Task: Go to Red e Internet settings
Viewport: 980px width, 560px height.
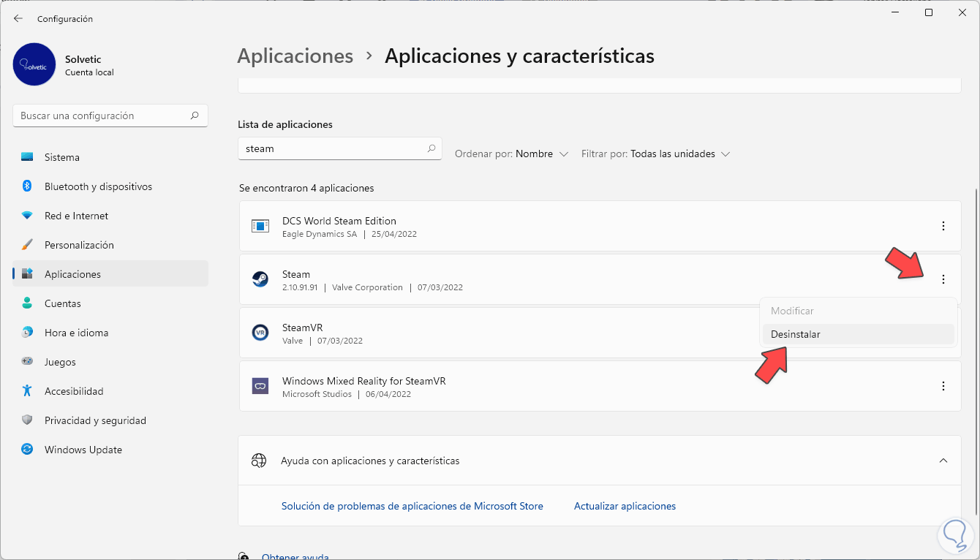Action: click(110, 216)
